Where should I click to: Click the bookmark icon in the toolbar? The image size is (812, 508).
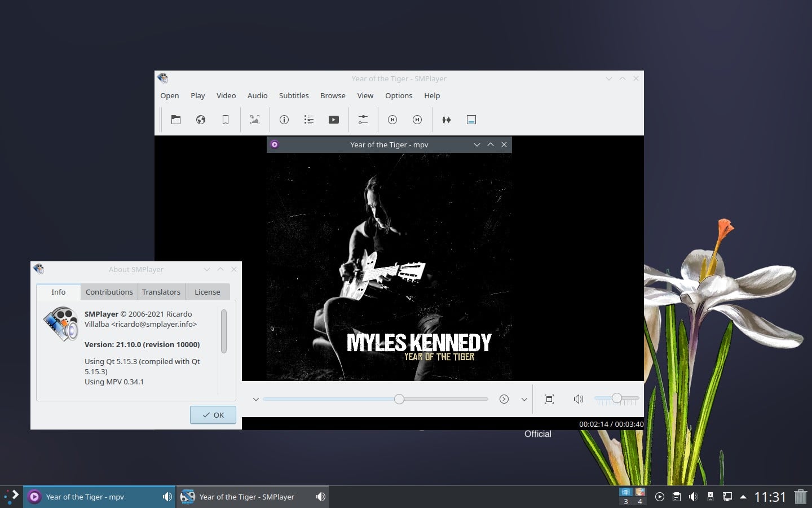point(226,120)
